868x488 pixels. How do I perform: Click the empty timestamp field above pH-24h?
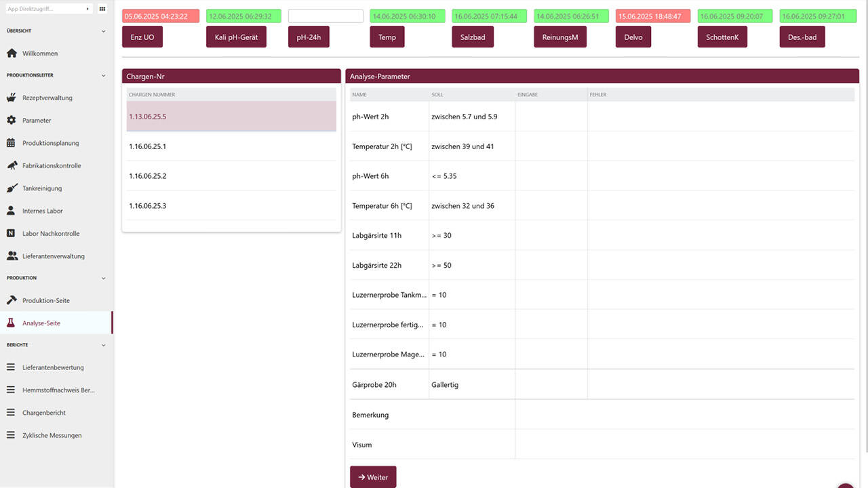(x=325, y=16)
